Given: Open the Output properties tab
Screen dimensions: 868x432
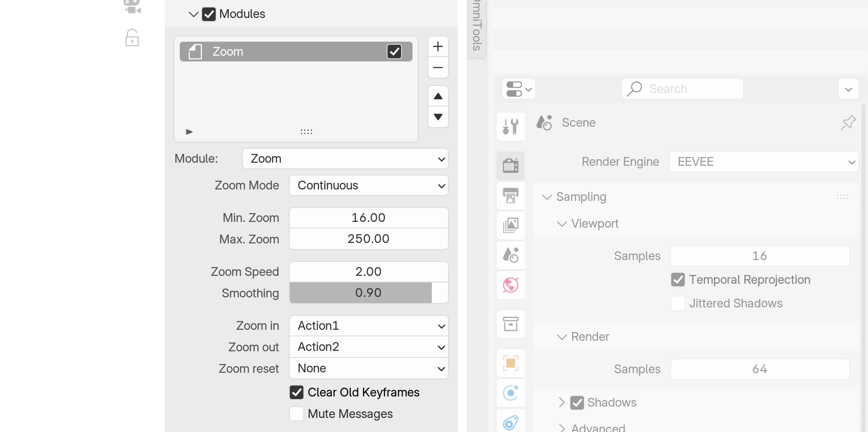Looking at the screenshot, I should coord(511,195).
